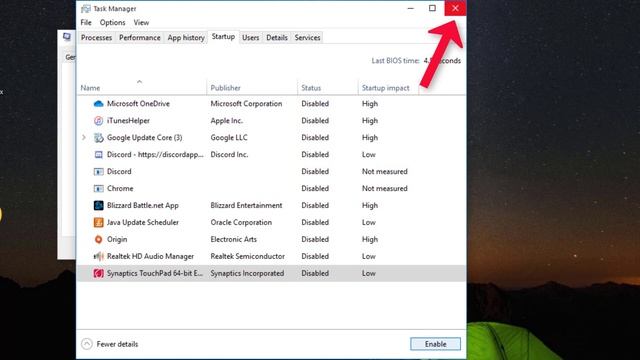Select the Google Update Core (3) name
This screenshot has width=640, height=360.
(144, 138)
